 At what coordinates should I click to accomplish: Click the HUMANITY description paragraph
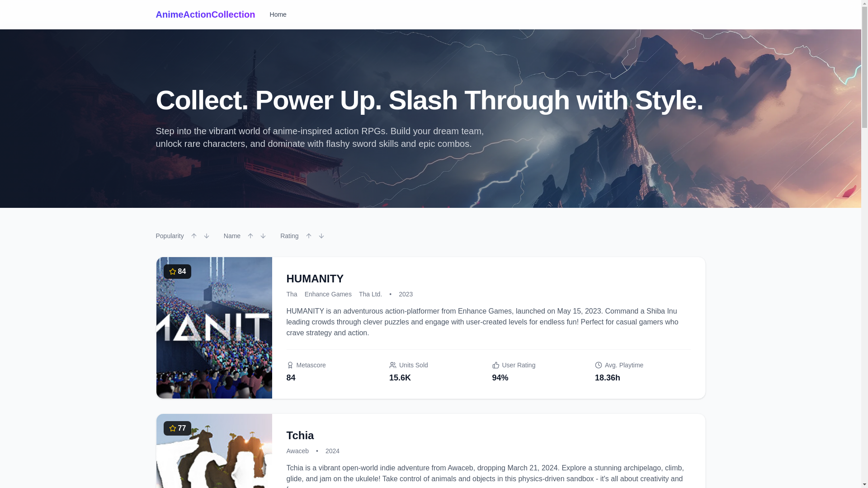(x=488, y=322)
